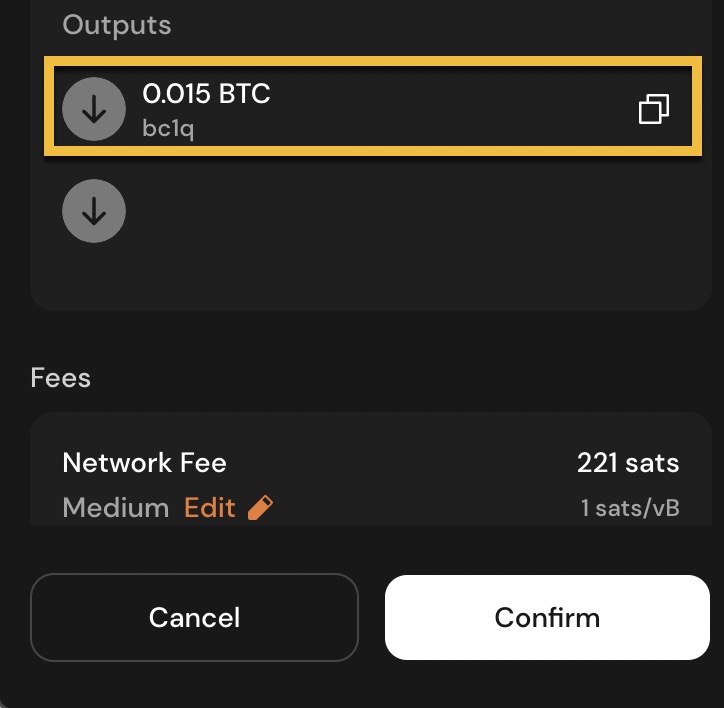Screen dimensions: 724x708
Task: Click the empty area of second output row
Action: pos(400,211)
